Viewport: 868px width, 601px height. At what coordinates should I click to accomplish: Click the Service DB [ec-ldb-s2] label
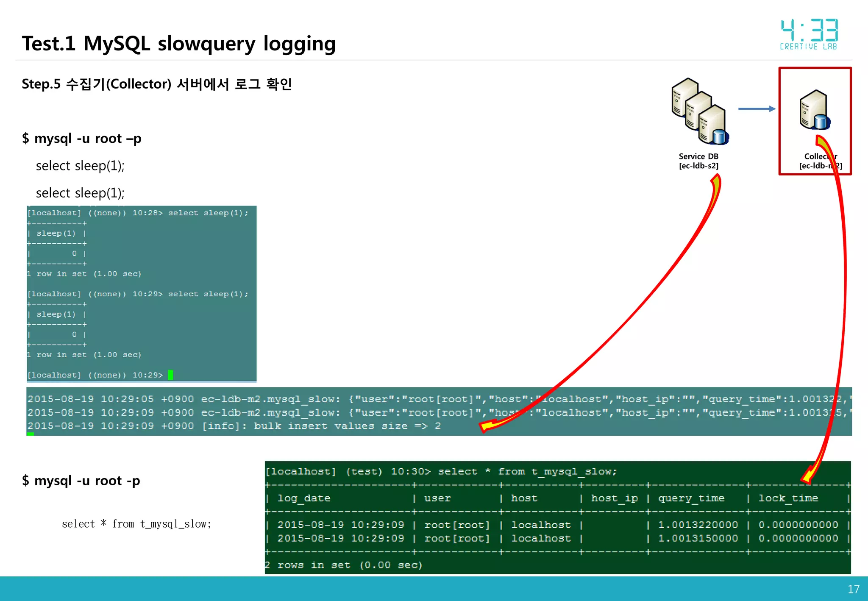(698, 161)
